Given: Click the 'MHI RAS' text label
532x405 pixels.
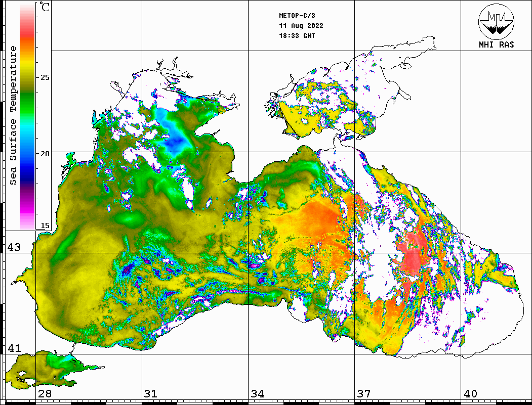Looking at the screenshot, I should 496,44.
